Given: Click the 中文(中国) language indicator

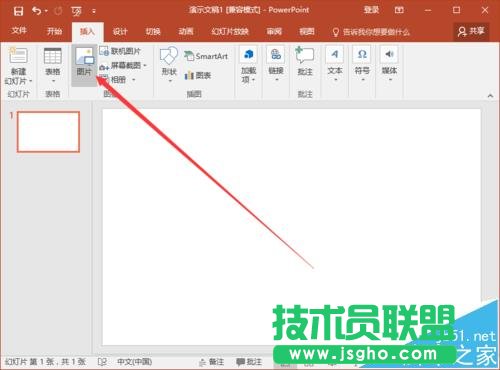Looking at the screenshot, I should (x=135, y=362).
